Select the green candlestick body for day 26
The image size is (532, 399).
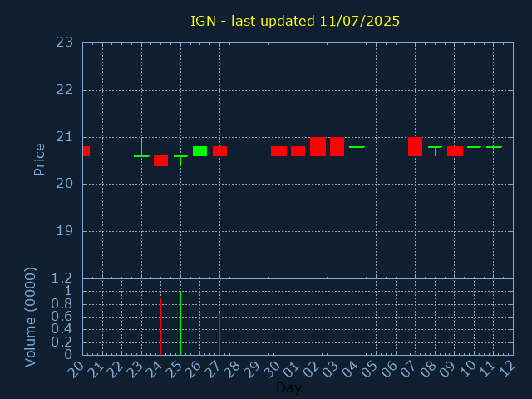click(199, 151)
